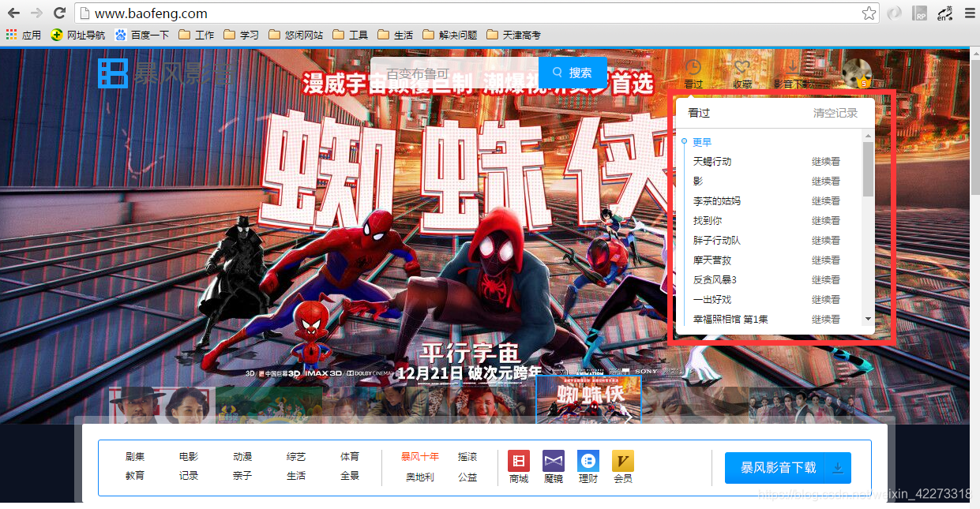Click the blue 搜索 button

coord(573,73)
